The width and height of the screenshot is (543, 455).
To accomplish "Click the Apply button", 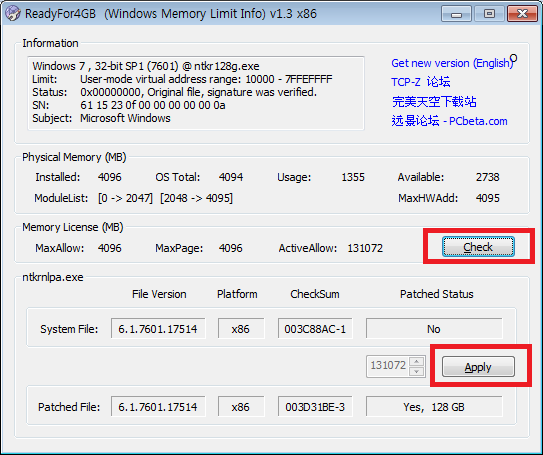I will 478,367.
